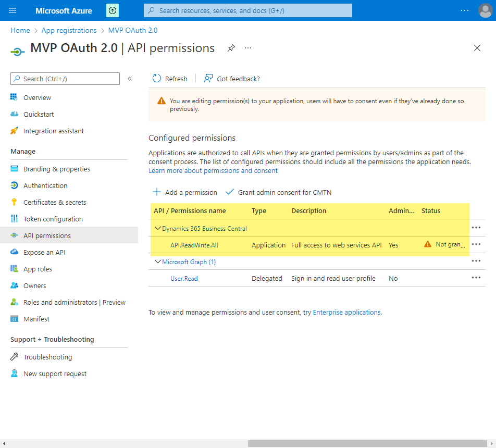
Task: Click the Quickstart cloud icon
Action: click(x=14, y=114)
